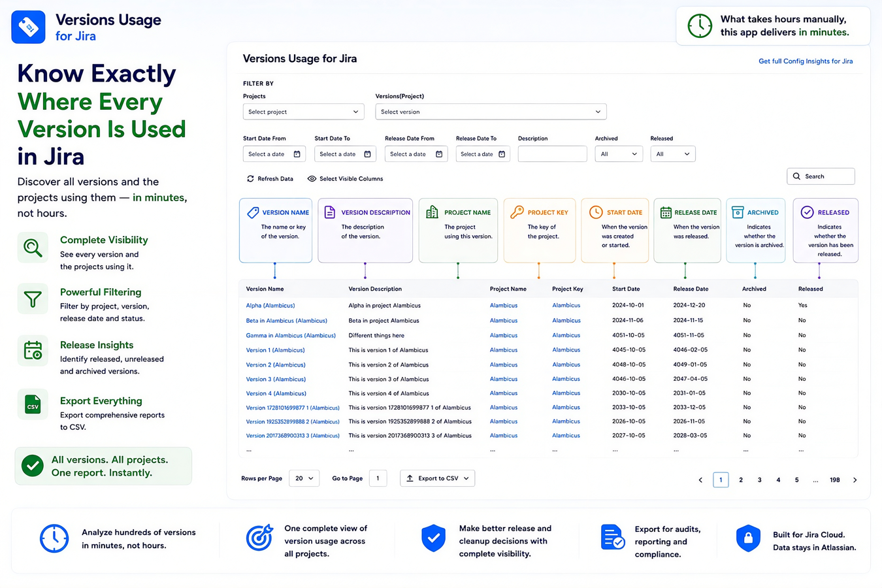Expand the Export to CSV dropdown
Image resolution: width=882 pixels, height=588 pixels.
pos(437,478)
